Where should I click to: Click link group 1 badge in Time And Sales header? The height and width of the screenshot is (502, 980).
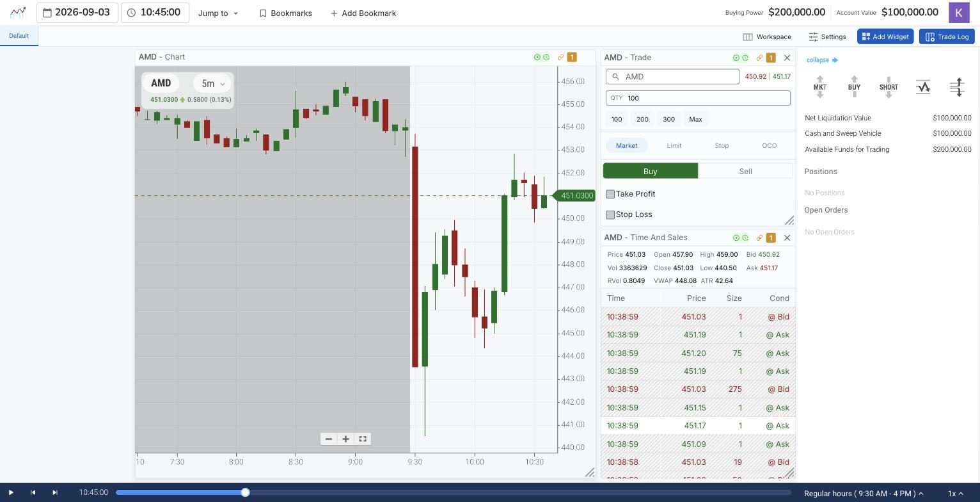pyautogui.click(x=771, y=238)
